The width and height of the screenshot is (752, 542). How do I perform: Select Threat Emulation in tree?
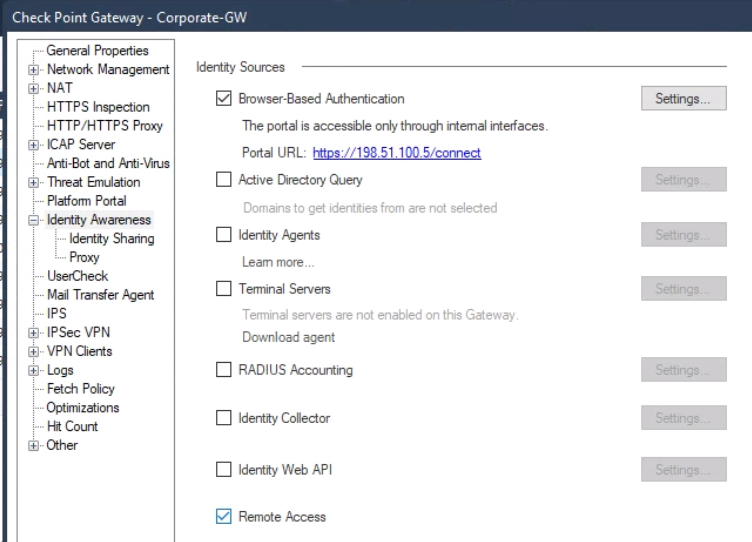(x=94, y=182)
